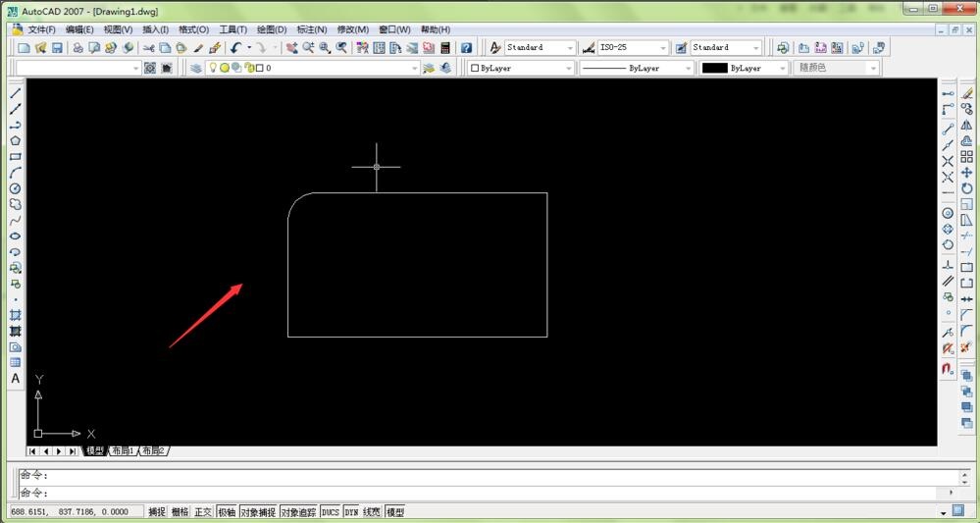Viewport: 980px width, 523px height.
Task: Click the 模型 button in status bar
Action: tap(395, 512)
